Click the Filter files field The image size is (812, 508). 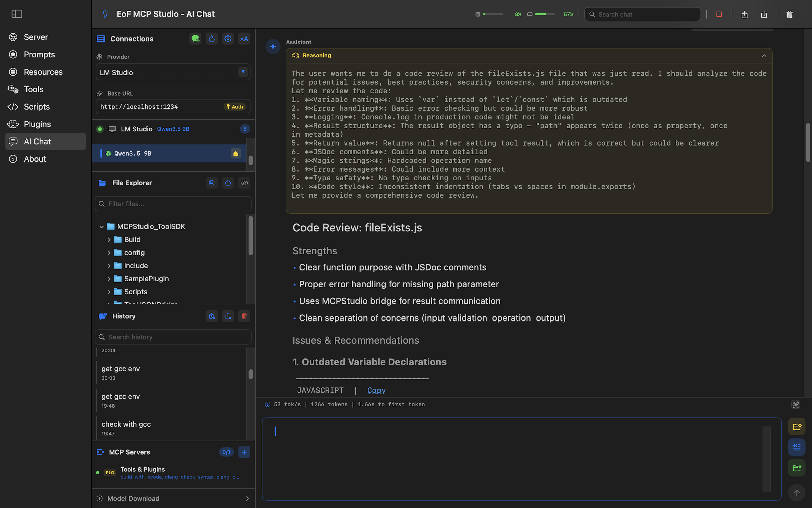(x=173, y=204)
